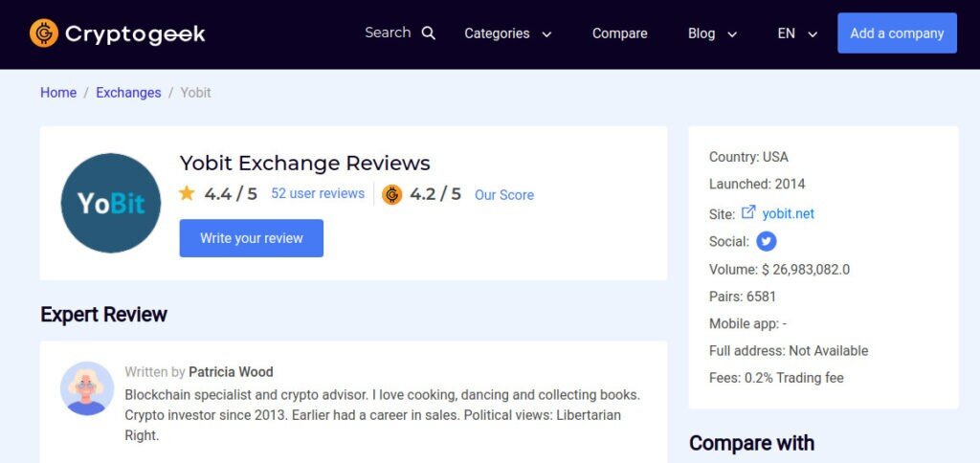The height and width of the screenshot is (463, 980).
Task: Open the Twitter social icon
Action: point(766,241)
